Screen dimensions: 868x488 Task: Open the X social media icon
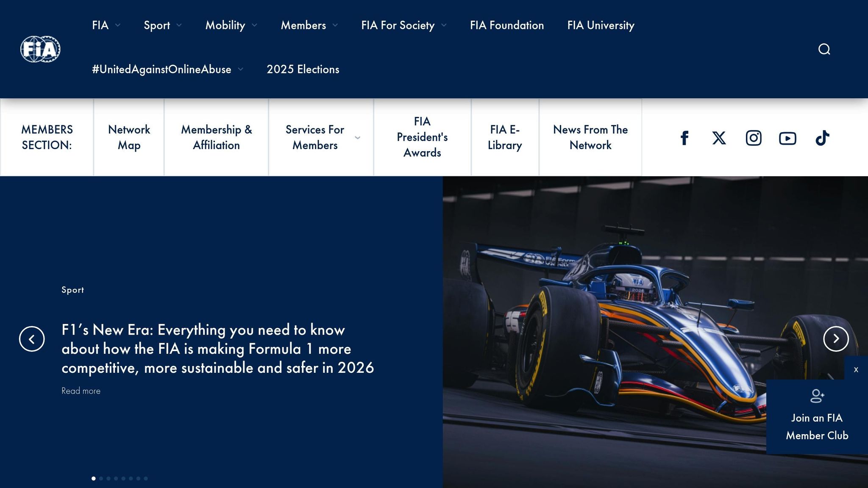tap(719, 137)
